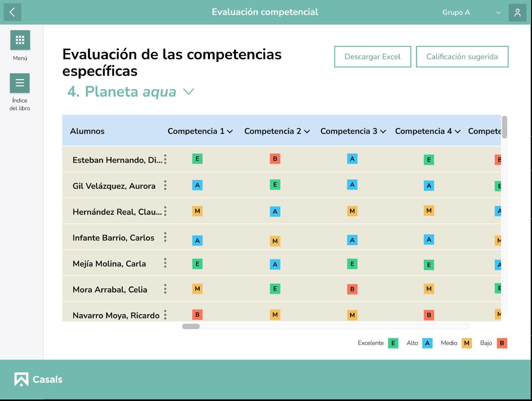Open options dots for Esteban Hernando

pyautogui.click(x=165, y=159)
